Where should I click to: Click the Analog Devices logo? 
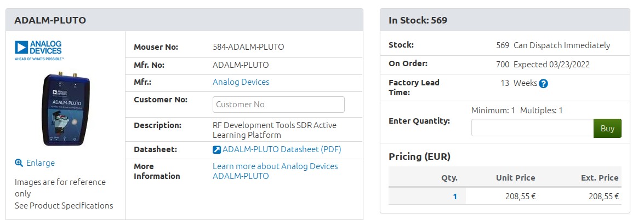(x=39, y=50)
